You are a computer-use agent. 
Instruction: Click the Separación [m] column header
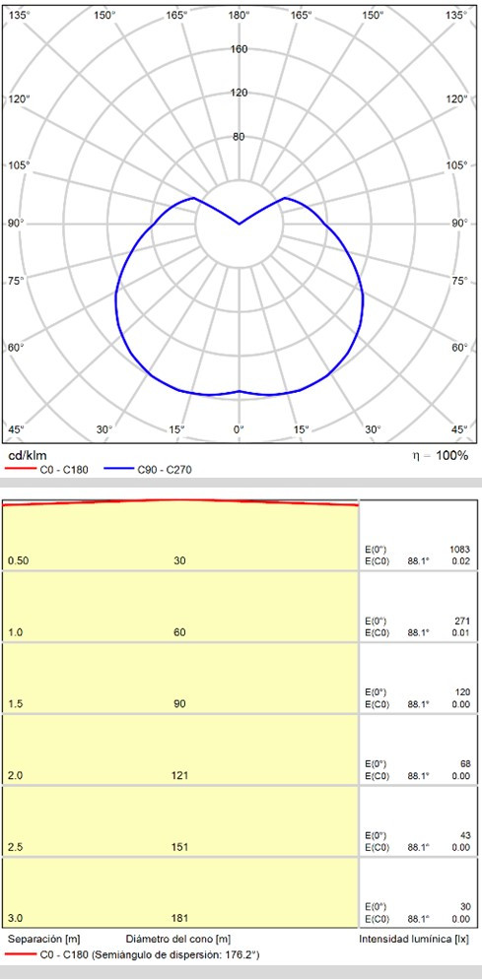click(x=43, y=940)
